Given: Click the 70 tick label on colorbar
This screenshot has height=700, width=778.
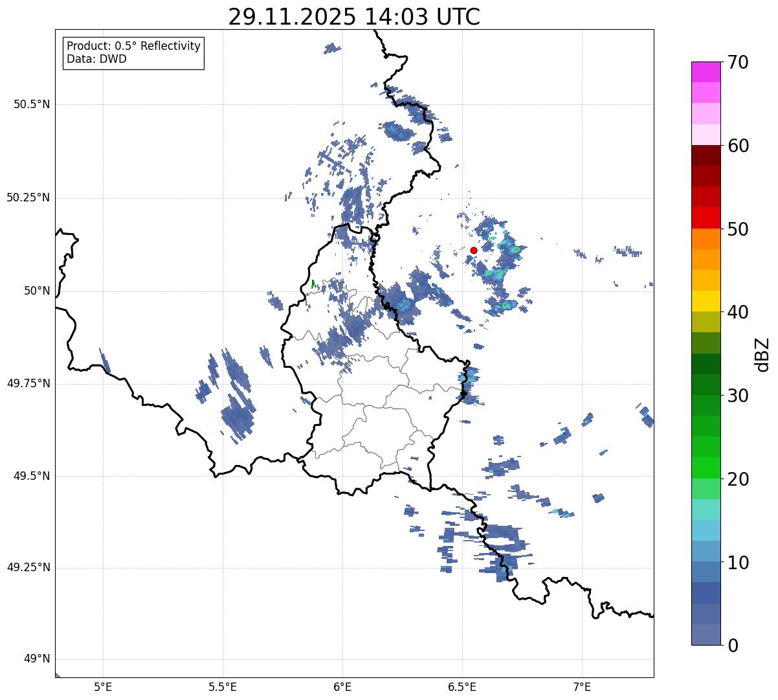Looking at the screenshot, I should (x=738, y=62).
